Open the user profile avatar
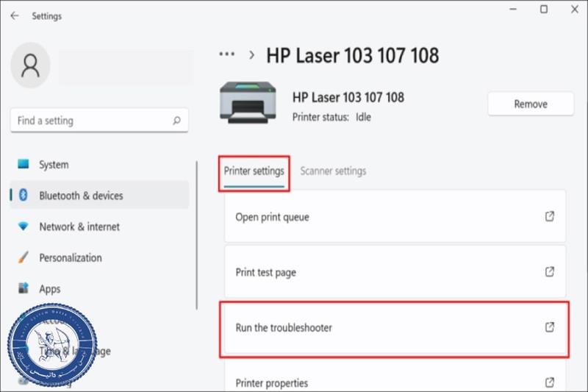The width and height of the screenshot is (588, 392). (30, 65)
